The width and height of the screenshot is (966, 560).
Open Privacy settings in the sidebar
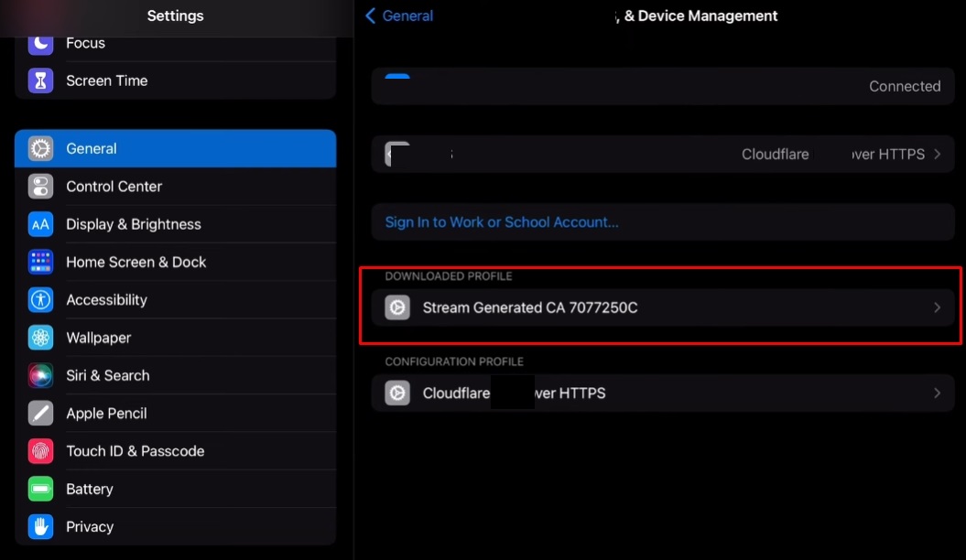(90, 527)
